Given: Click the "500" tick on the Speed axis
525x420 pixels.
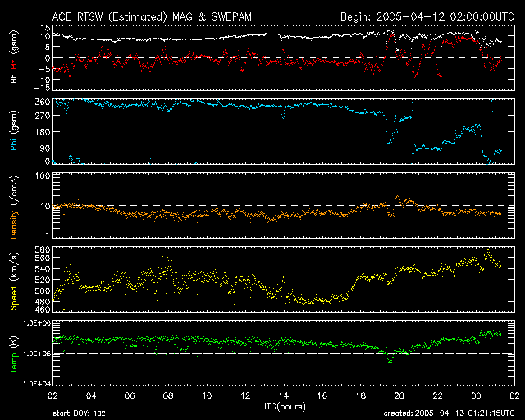Looking at the screenshot, I should pyautogui.click(x=43, y=290).
